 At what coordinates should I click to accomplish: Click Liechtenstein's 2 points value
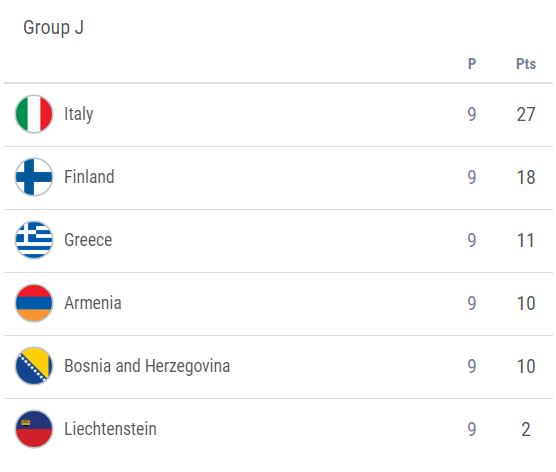pyautogui.click(x=526, y=429)
